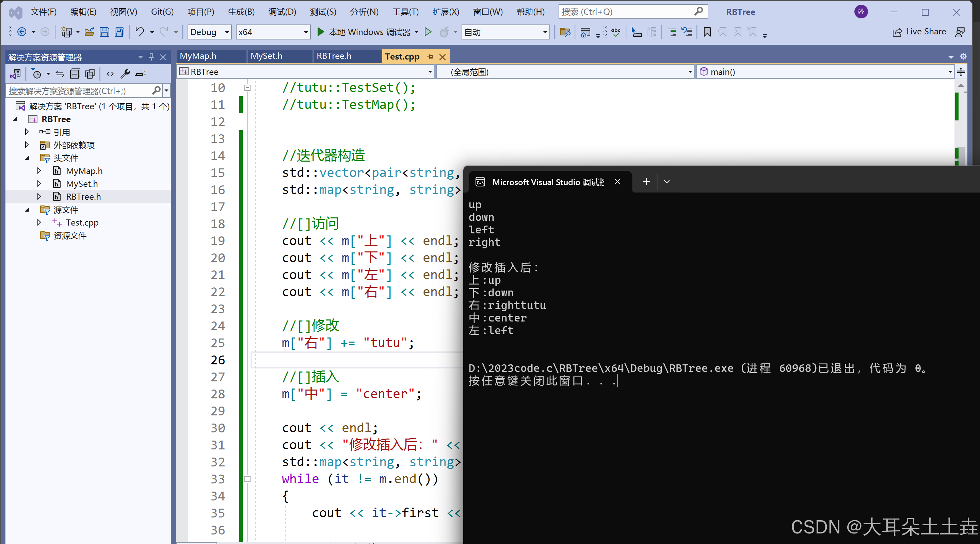Click the show all files icon

point(90,74)
